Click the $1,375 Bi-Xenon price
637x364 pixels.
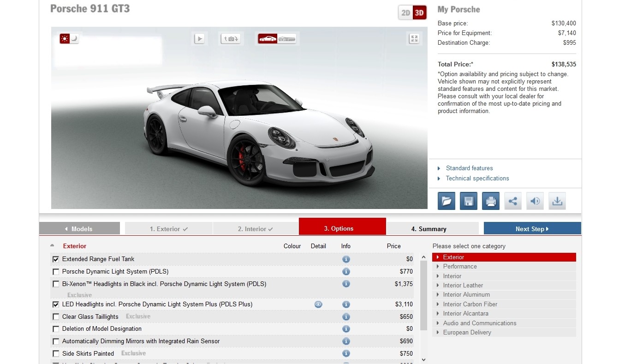coord(404,284)
